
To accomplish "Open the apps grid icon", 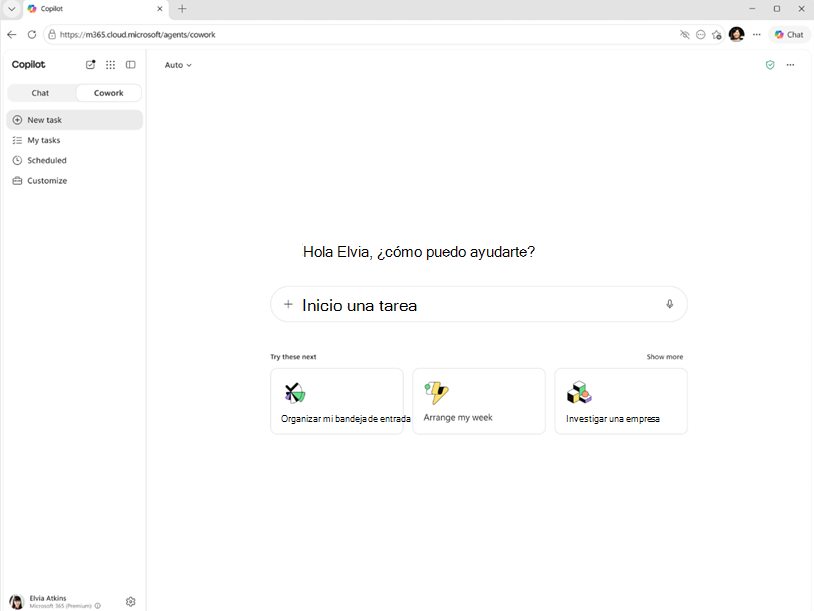I will point(111,64).
